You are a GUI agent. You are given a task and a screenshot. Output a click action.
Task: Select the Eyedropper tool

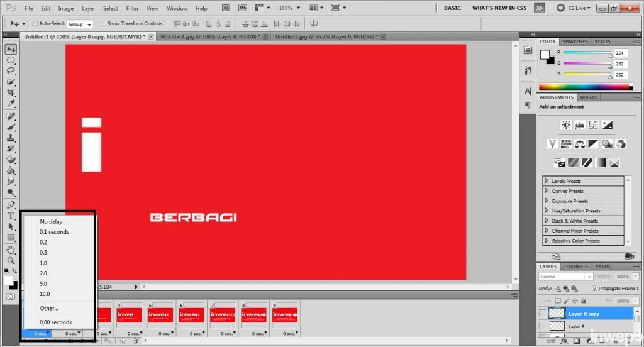(x=11, y=103)
